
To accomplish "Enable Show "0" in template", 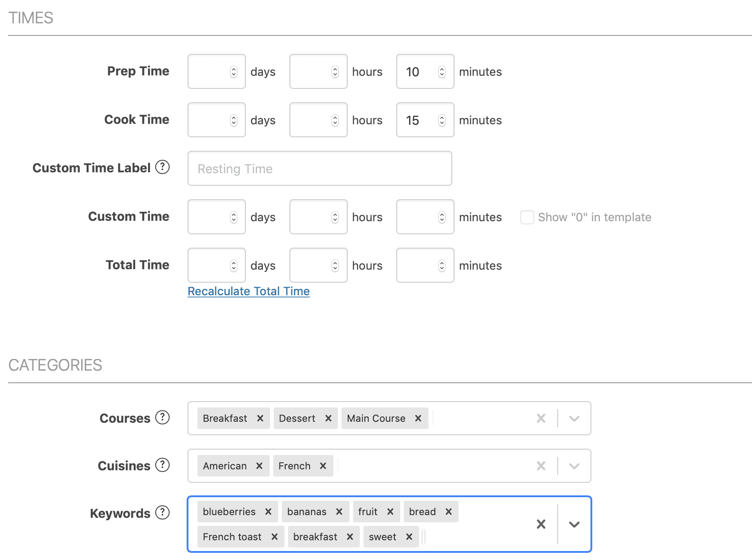I will point(527,217).
